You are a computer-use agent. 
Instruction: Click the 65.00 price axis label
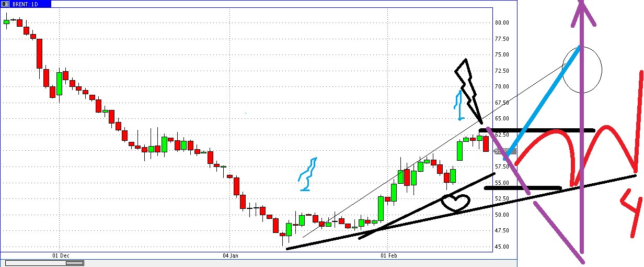(x=502, y=118)
